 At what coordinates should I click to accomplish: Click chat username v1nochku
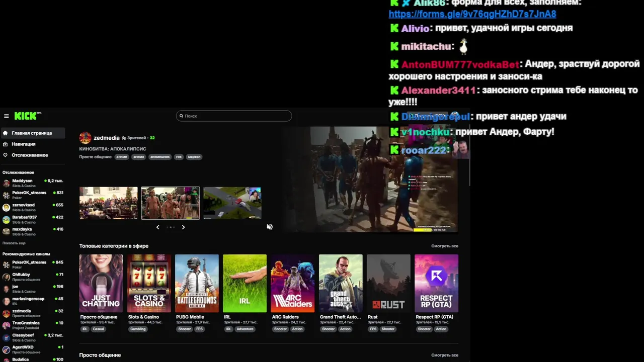425,132
